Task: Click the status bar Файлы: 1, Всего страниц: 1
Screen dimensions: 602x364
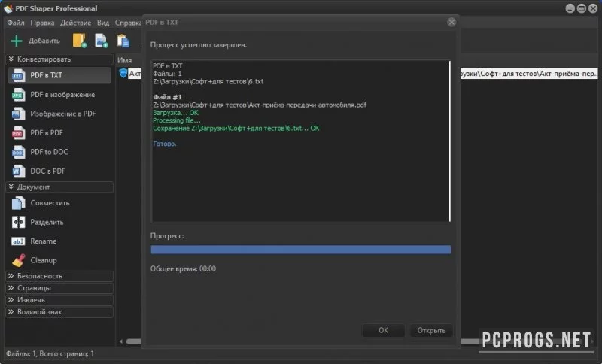Action: click(x=50, y=354)
